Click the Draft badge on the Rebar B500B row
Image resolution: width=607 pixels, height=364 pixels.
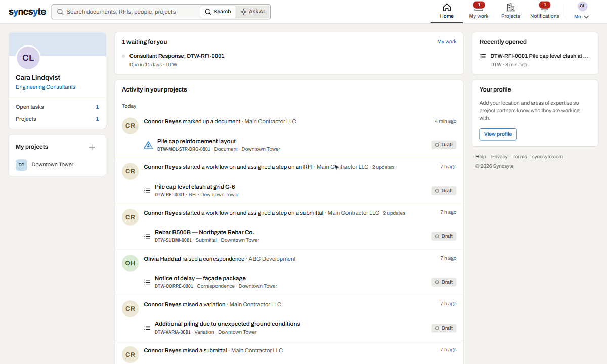[444, 236]
